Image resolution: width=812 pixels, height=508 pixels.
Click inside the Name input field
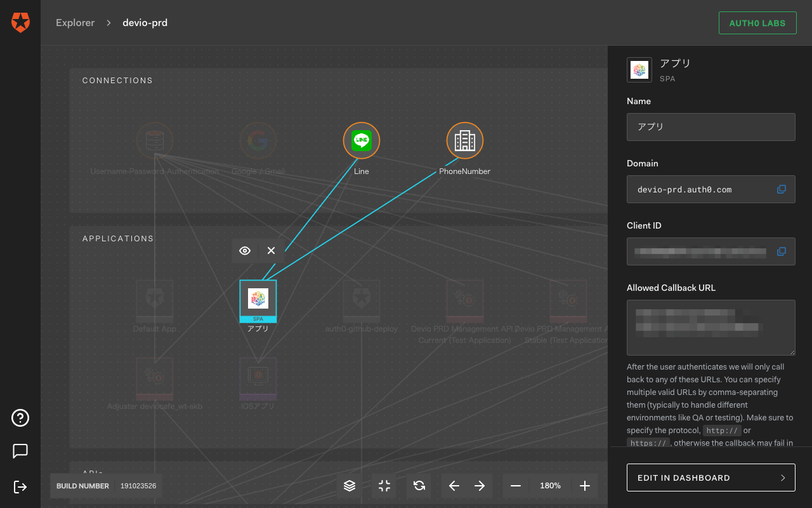(710, 127)
